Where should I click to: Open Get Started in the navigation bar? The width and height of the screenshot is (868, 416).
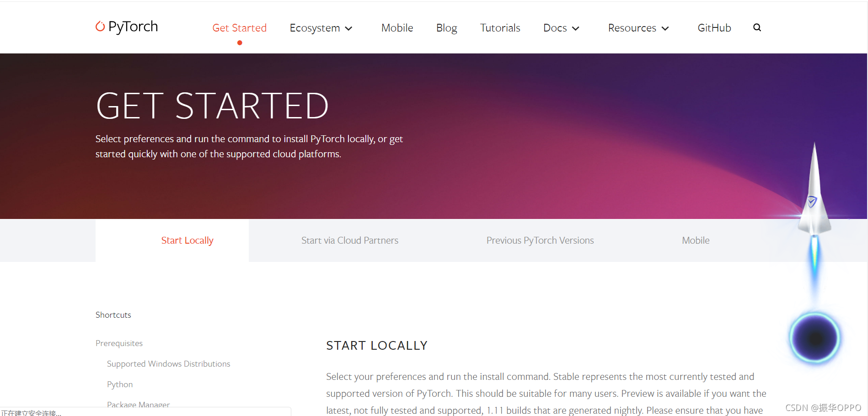click(x=239, y=28)
